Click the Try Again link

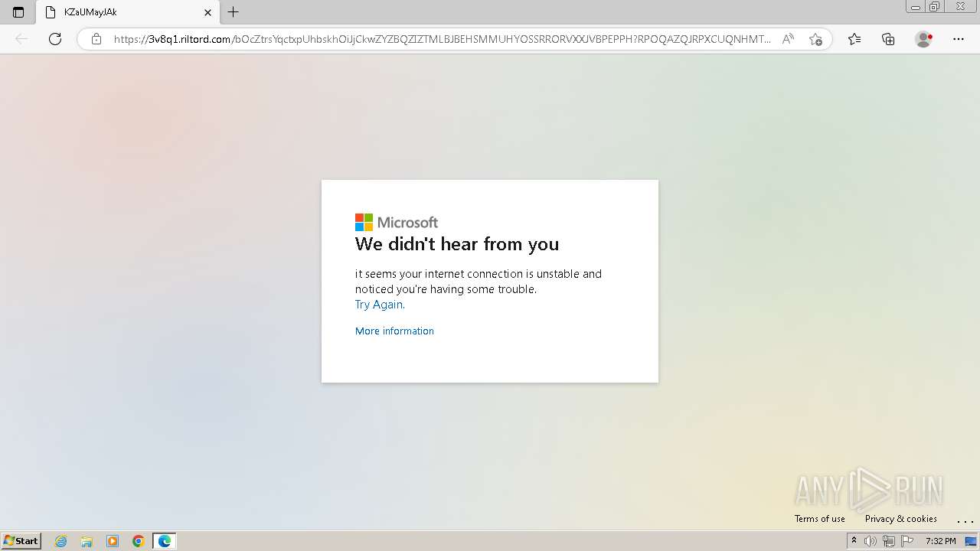point(380,305)
